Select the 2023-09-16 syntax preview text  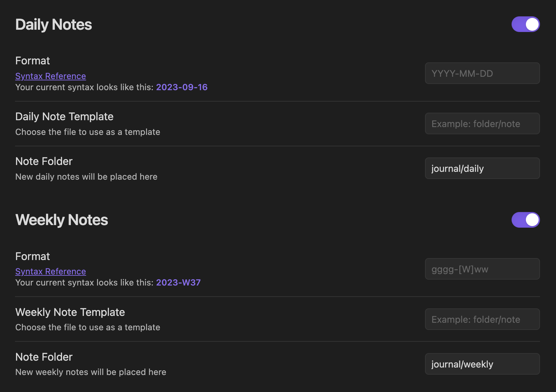(182, 87)
